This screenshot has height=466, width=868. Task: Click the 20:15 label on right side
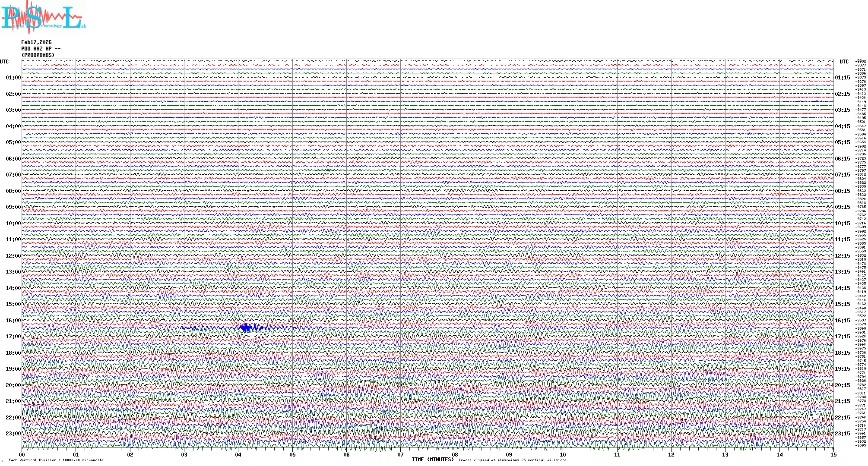pyautogui.click(x=842, y=385)
